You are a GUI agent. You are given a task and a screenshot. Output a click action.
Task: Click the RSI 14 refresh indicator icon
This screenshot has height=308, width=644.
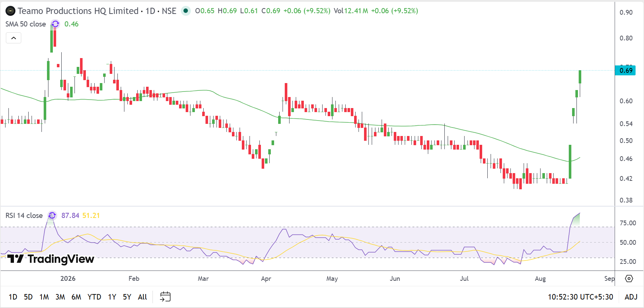pyautogui.click(x=52, y=215)
